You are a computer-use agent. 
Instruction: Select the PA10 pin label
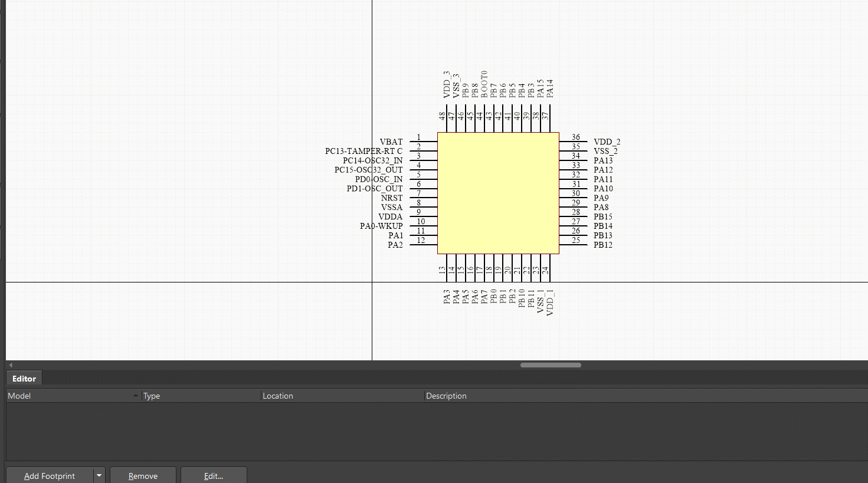tap(603, 189)
